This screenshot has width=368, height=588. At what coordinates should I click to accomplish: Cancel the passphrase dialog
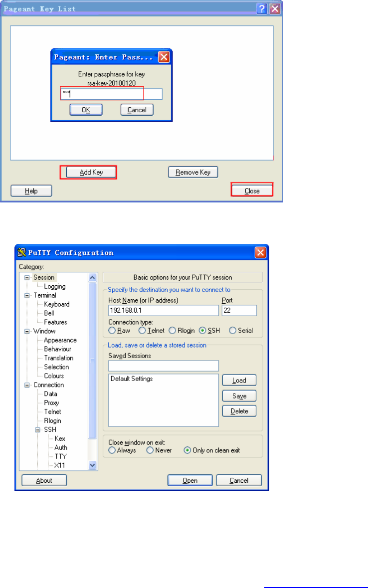coord(137,110)
